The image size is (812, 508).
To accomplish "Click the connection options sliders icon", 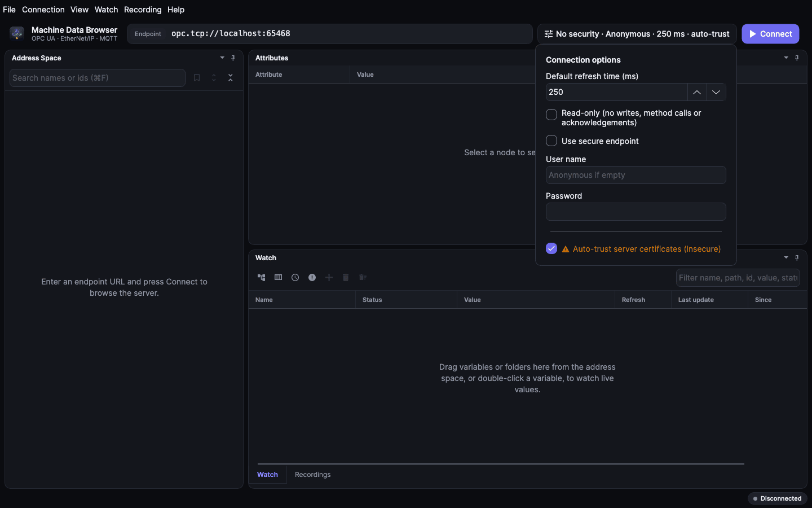I will [549, 34].
